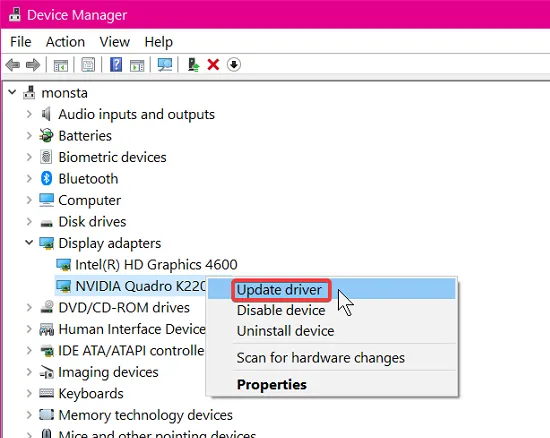Collapse the Display adapters category
The height and width of the screenshot is (438, 550).
(29, 242)
